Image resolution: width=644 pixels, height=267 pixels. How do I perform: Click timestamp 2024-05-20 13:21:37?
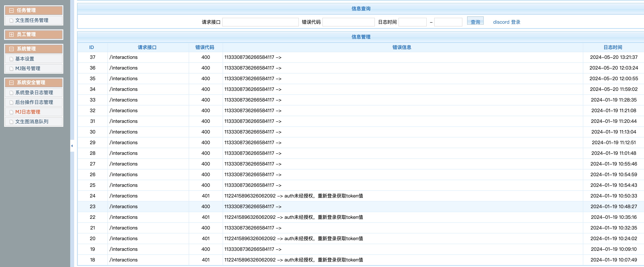[614, 57]
